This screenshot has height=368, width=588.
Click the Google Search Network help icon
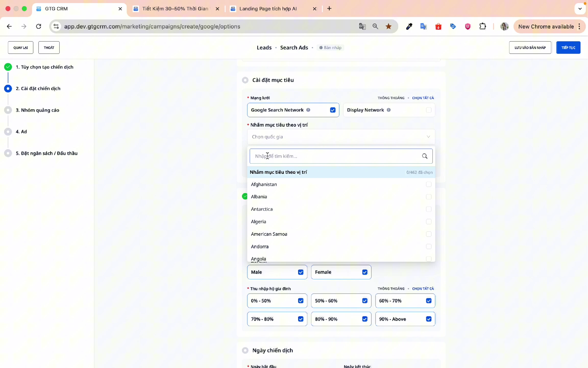308,110
